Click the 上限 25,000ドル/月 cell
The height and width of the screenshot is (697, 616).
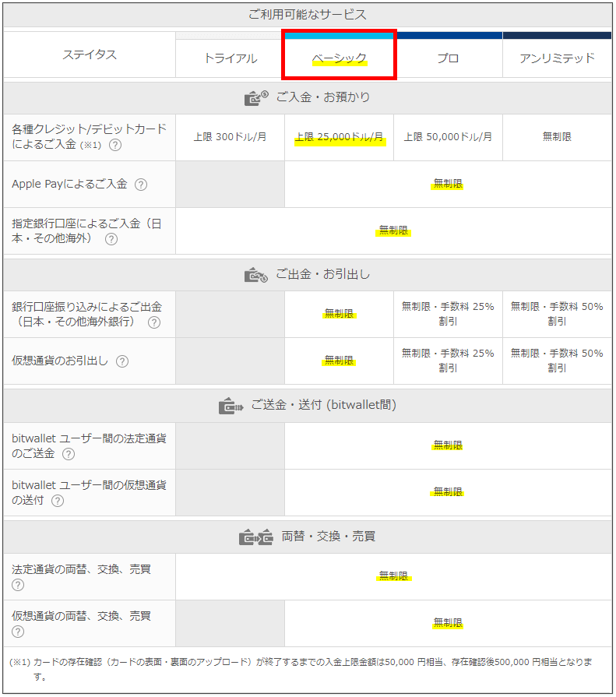click(340, 137)
